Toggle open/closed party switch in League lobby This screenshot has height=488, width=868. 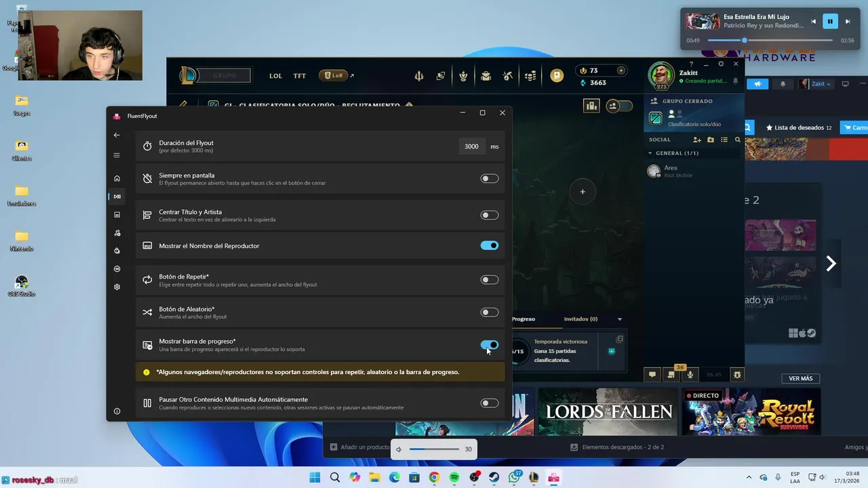[x=619, y=106]
